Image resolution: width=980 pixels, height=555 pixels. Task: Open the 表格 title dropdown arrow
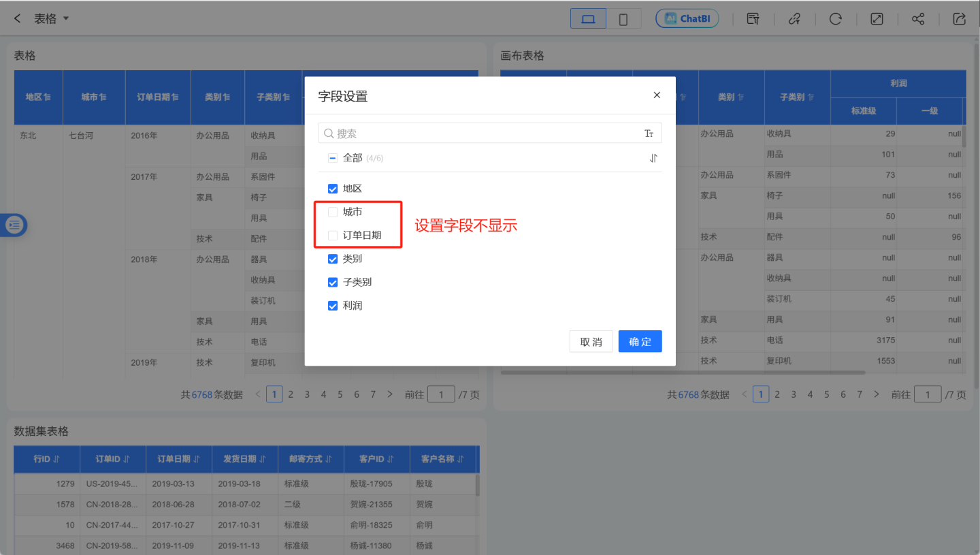pyautogui.click(x=66, y=18)
